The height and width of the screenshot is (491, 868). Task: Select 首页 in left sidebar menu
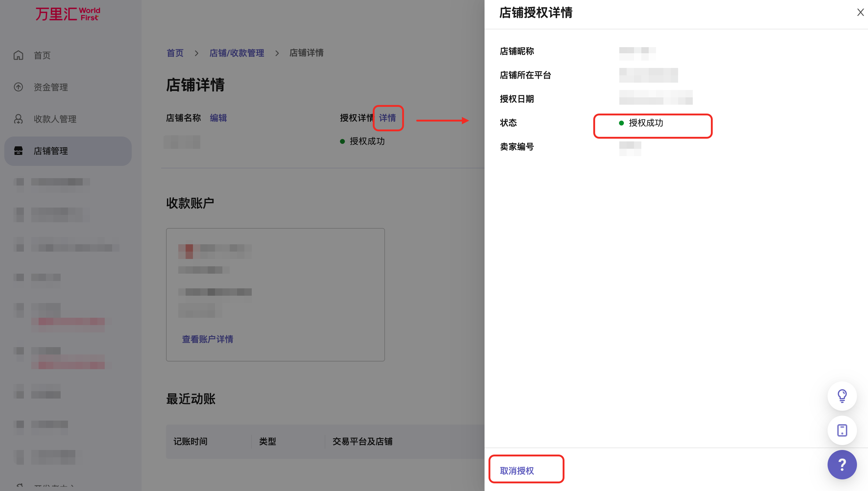click(x=42, y=55)
